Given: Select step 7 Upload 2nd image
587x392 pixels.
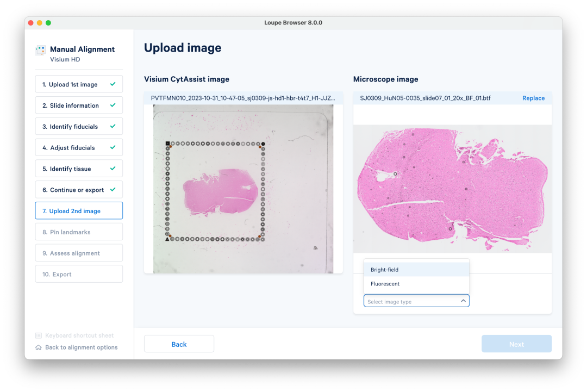Looking at the screenshot, I should [x=79, y=211].
